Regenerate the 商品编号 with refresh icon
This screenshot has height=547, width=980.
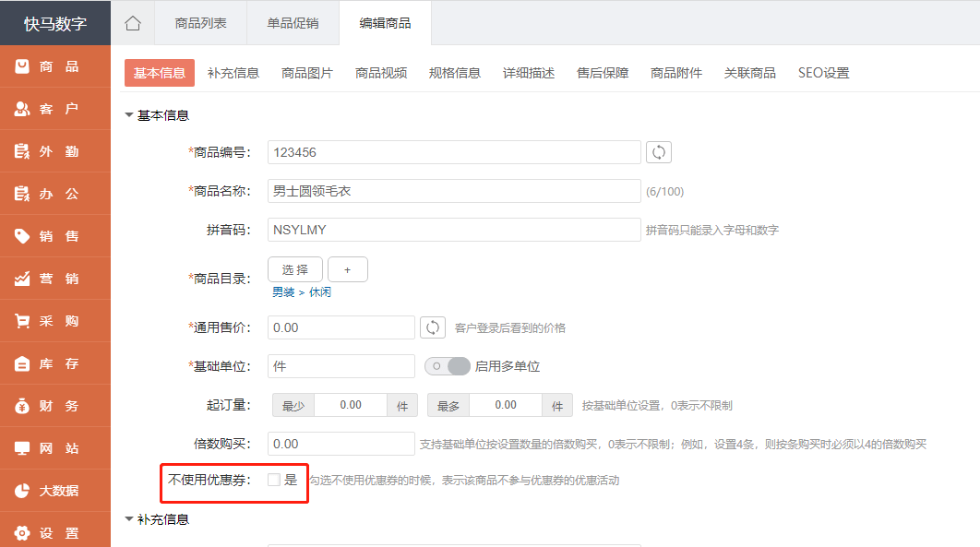coord(659,152)
